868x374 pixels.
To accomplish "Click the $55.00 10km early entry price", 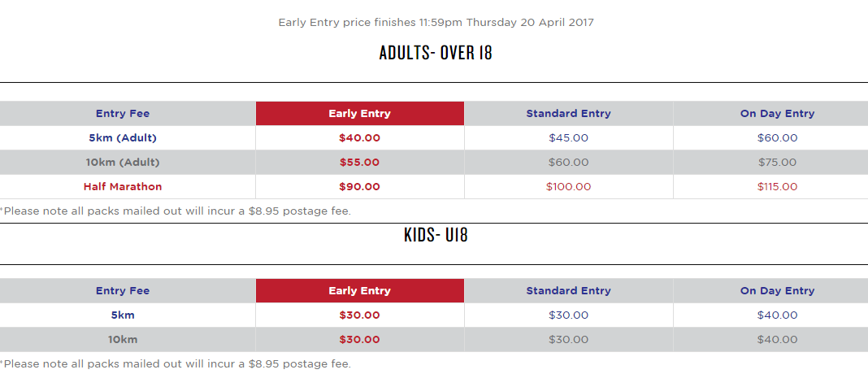I will point(360,163).
